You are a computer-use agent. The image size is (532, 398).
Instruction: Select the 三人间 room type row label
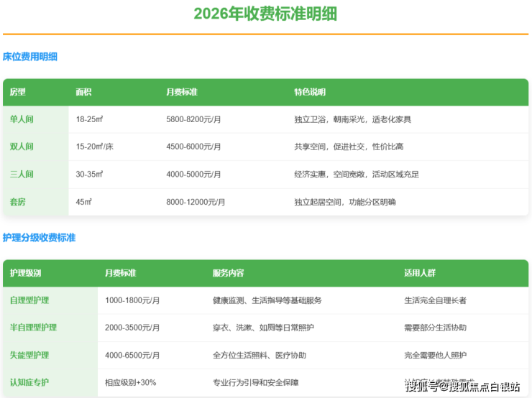point(22,175)
